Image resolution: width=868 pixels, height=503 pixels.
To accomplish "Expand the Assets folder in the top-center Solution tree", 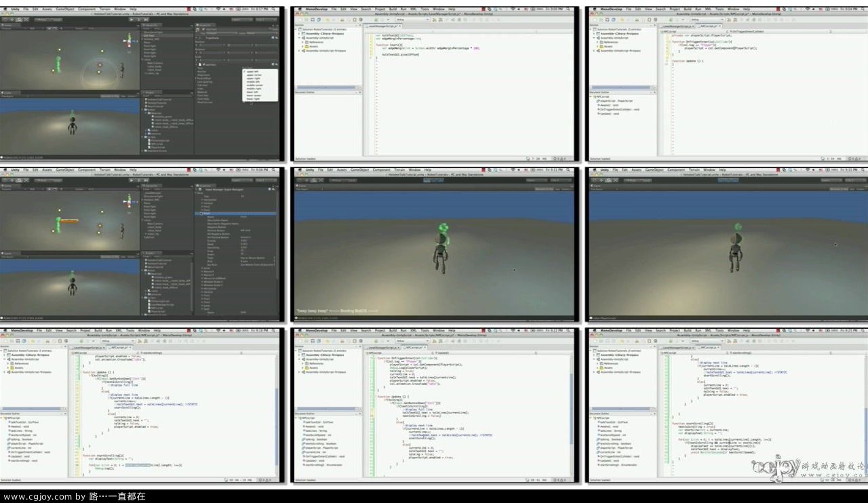I will pos(302,46).
